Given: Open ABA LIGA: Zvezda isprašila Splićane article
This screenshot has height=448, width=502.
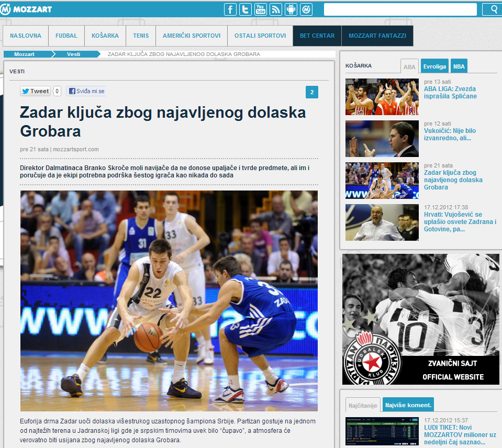Looking at the screenshot, I should tap(450, 93).
